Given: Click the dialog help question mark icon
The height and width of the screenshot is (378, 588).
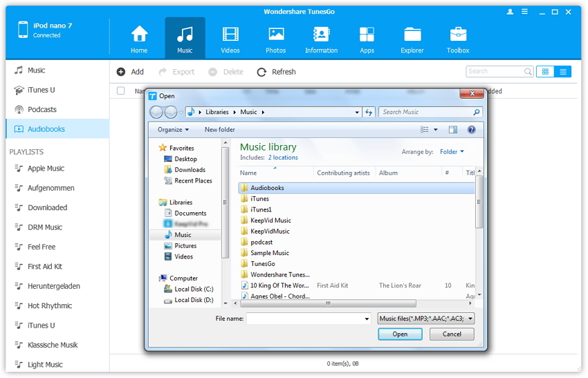Looking at the screenshot, I should pyautogui.click(x=472, y=129).
